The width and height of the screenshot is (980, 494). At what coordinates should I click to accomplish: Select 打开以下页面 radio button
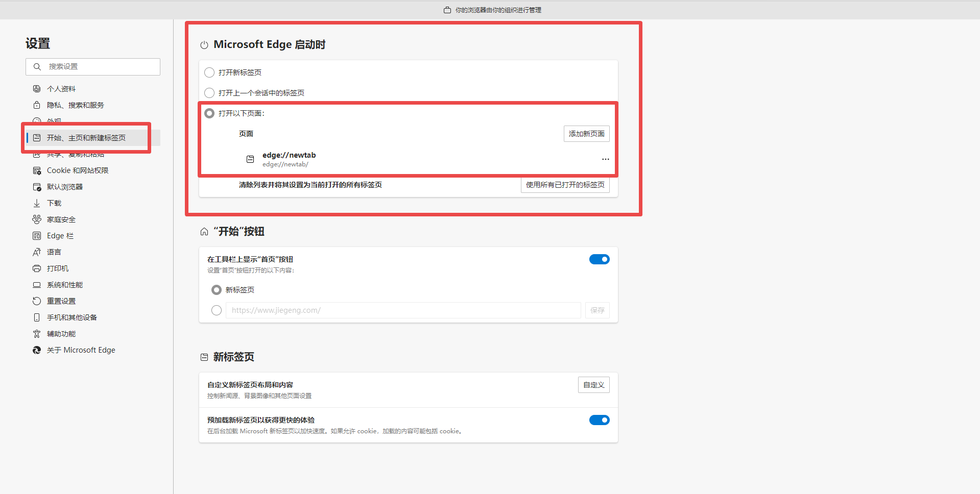coord(209,113)
